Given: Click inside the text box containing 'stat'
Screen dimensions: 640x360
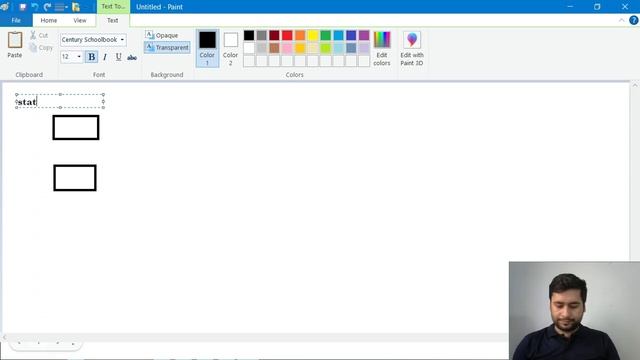Looking at the screenshot, I should 60,101.
